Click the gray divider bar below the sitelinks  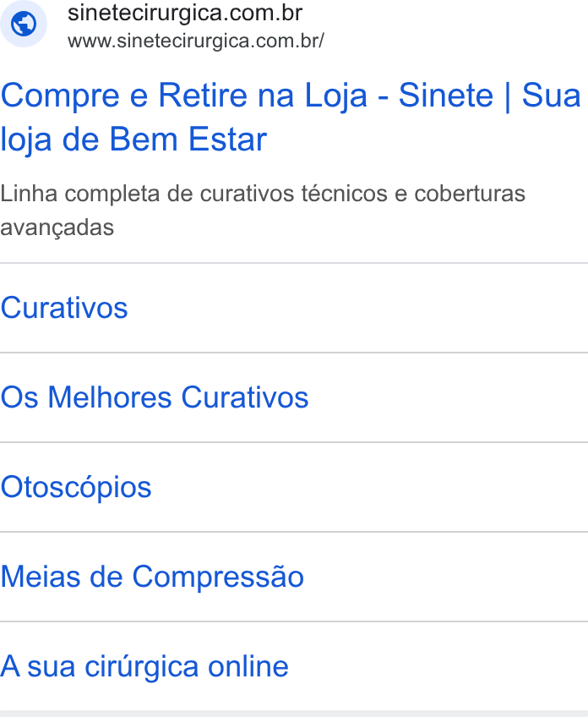click(294, 714)
